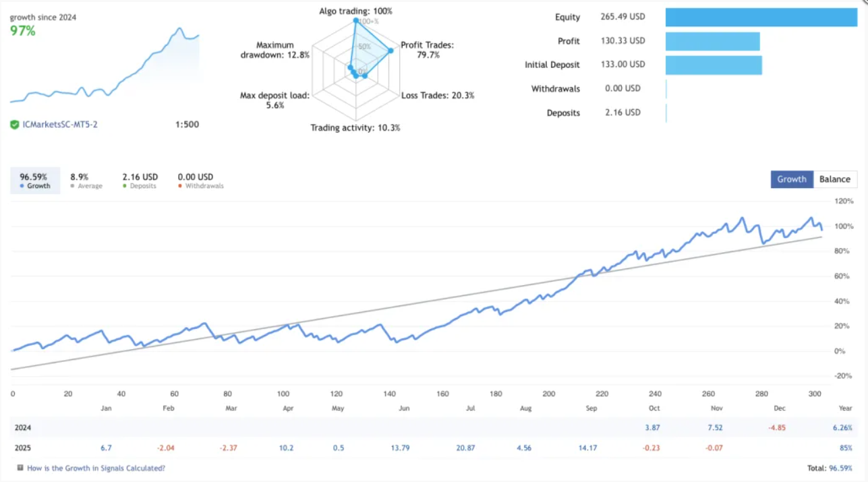This screenshot has width=868, height=482.
Task: Open "How is the Growth in Signals Calculated?"
Action: 96,468
